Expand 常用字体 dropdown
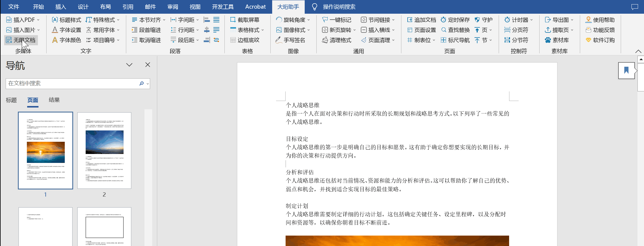This screenshot has height=246, width=644. click(x=118, y=30)
